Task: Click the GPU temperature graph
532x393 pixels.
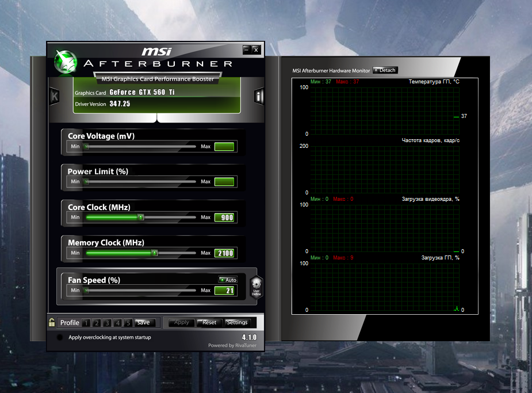Action: pyautogui.click(x=385, y=110)
